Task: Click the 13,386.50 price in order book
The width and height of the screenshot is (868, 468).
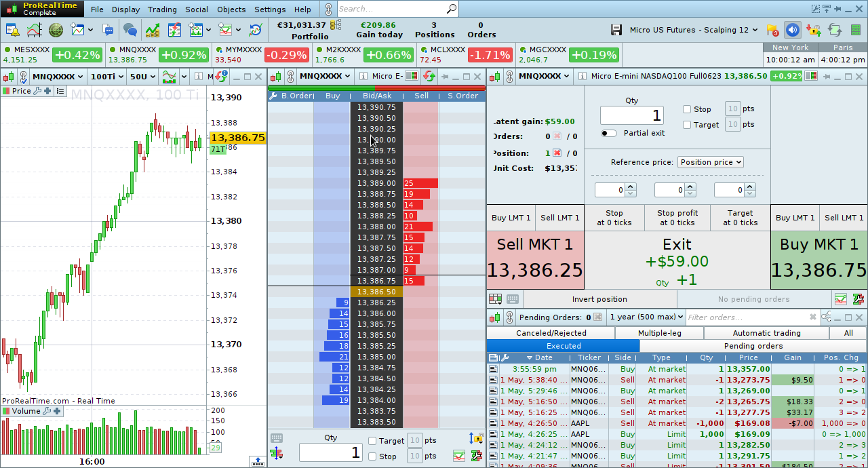Action: tap(376, 292)
